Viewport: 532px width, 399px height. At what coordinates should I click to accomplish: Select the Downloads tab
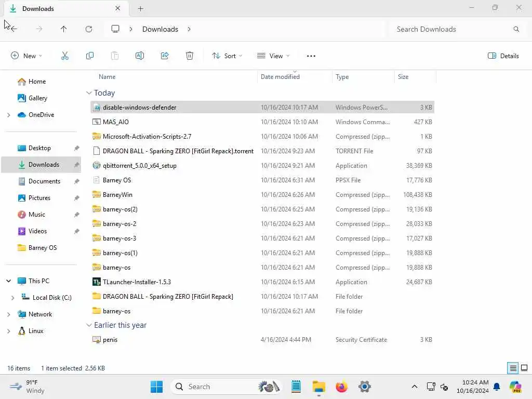coord(66,8)
